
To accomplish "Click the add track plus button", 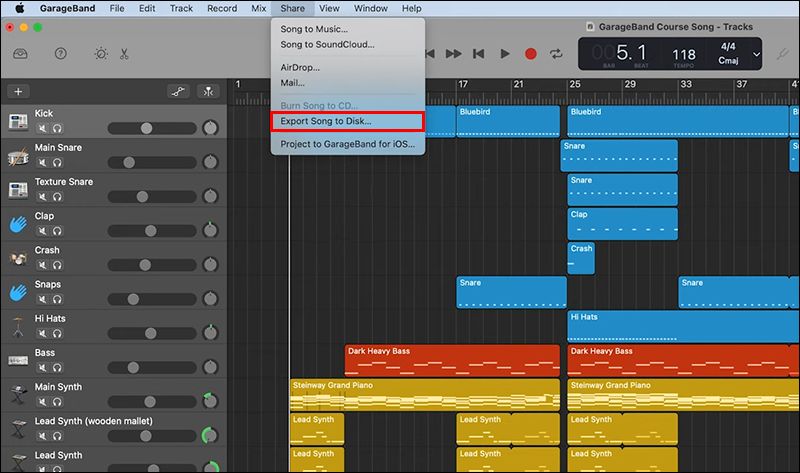I will click(x=17, y=91).
